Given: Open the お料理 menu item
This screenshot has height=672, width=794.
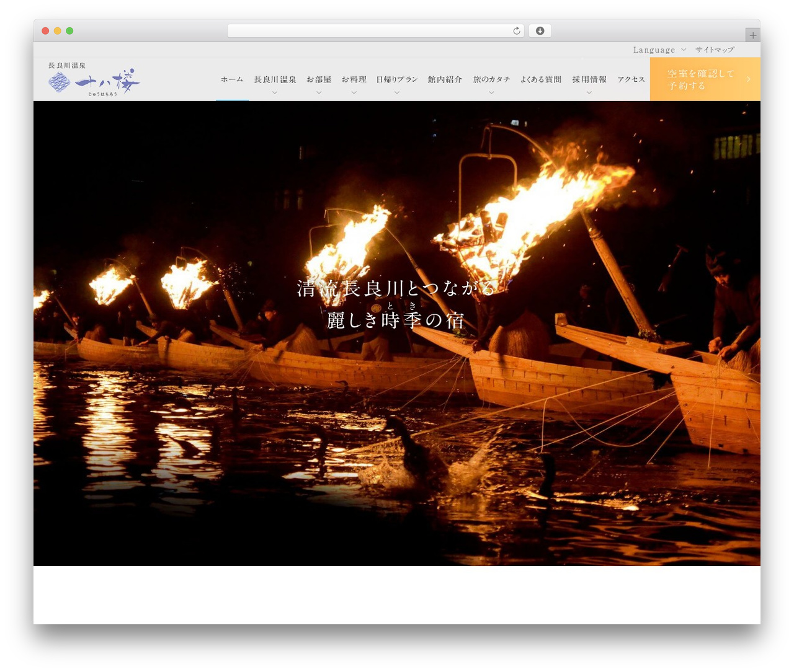Looking at the screenshot, I should (354, 79).
